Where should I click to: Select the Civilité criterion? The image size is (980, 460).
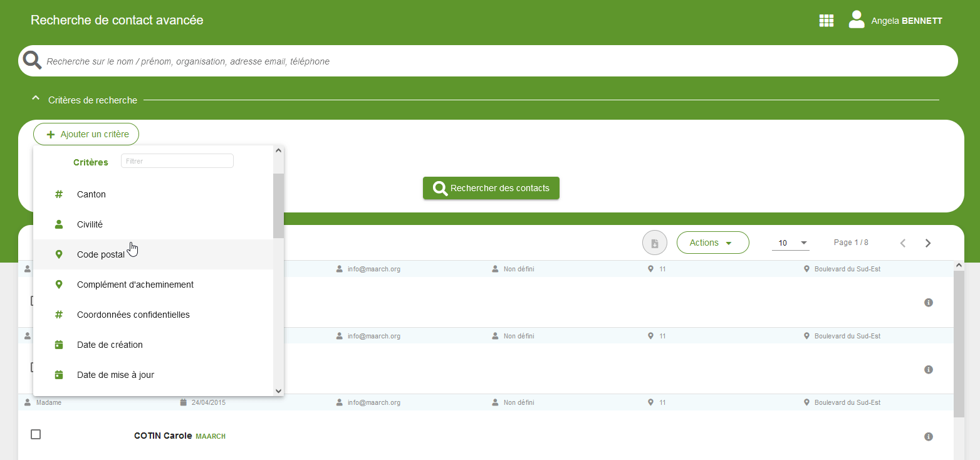pyautogui.click(x=90, y=224)
